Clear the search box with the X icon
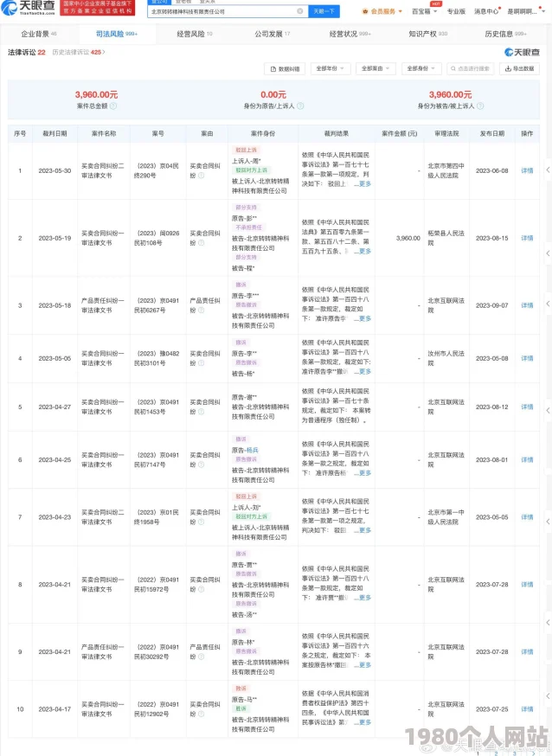Screen dimensions: 552x756 (300, 11)
